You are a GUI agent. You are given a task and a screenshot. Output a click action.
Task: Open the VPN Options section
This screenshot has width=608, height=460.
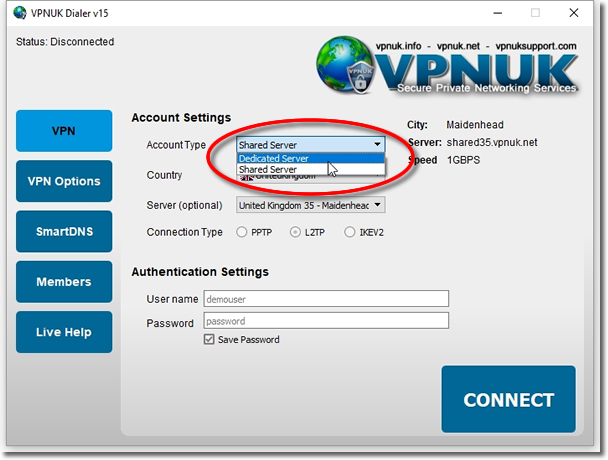click(64, 181)
